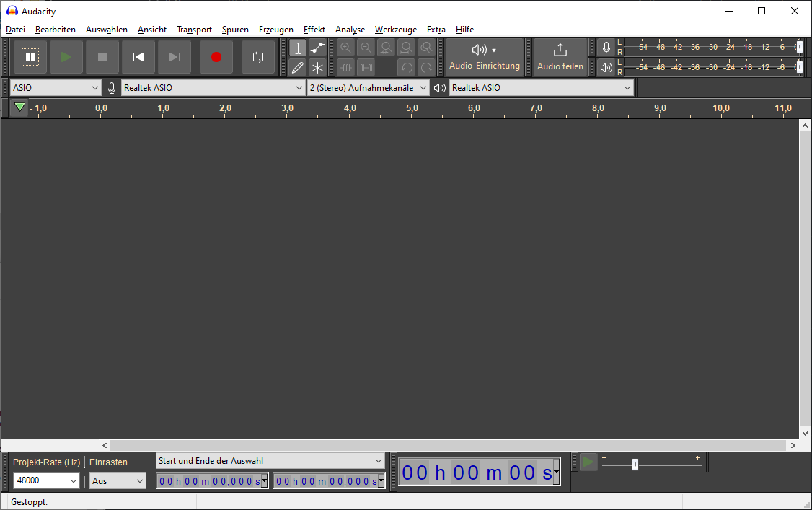Click Trim audio outside selection icon
Screen dimensions: 812x510
pyautogui.click(x=345, y=67)
